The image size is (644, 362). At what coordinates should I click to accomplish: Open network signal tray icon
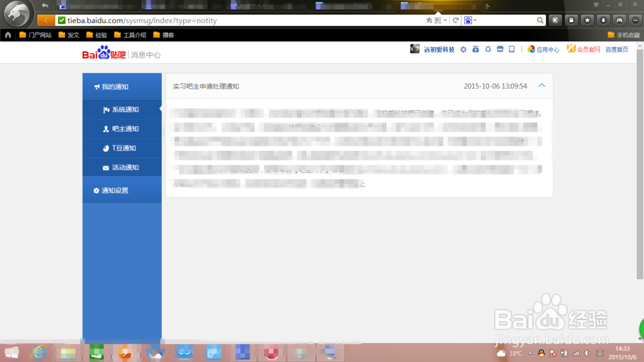point(576,353)
